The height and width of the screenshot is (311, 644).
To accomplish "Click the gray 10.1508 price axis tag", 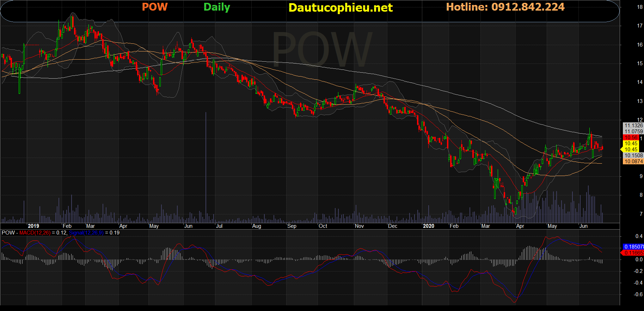I will (x=633, y=155).
